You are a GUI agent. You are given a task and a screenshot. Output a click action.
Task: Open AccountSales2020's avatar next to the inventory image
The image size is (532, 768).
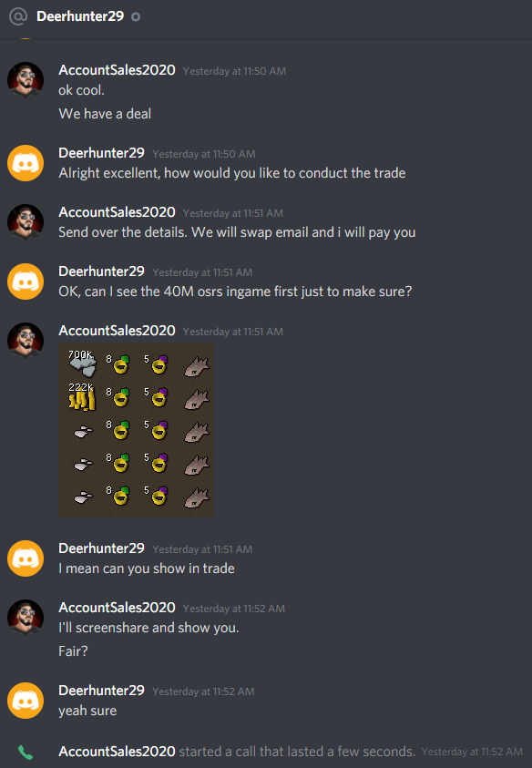pyautogui.click(x=26, y=341)
